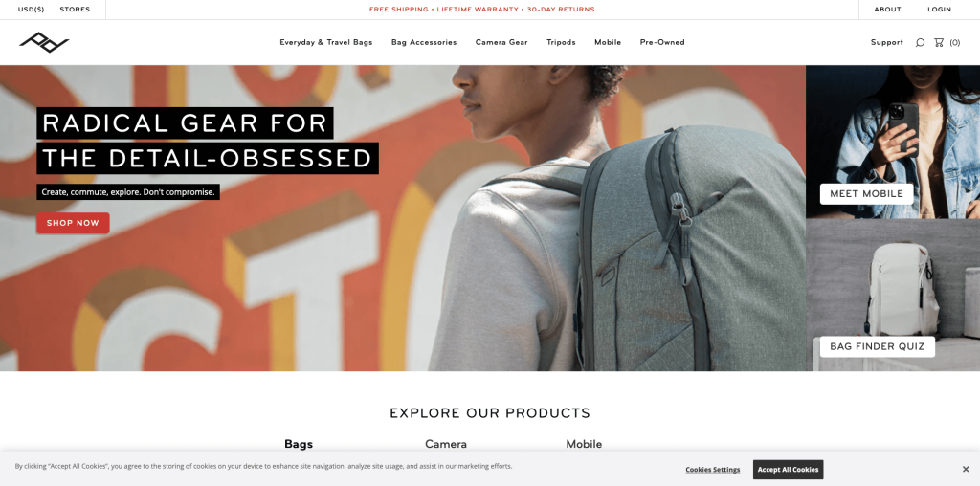The width and height of the screenshot is (980, 486).
Task: Open the shopping cart icon
Action: coord(939,42)
